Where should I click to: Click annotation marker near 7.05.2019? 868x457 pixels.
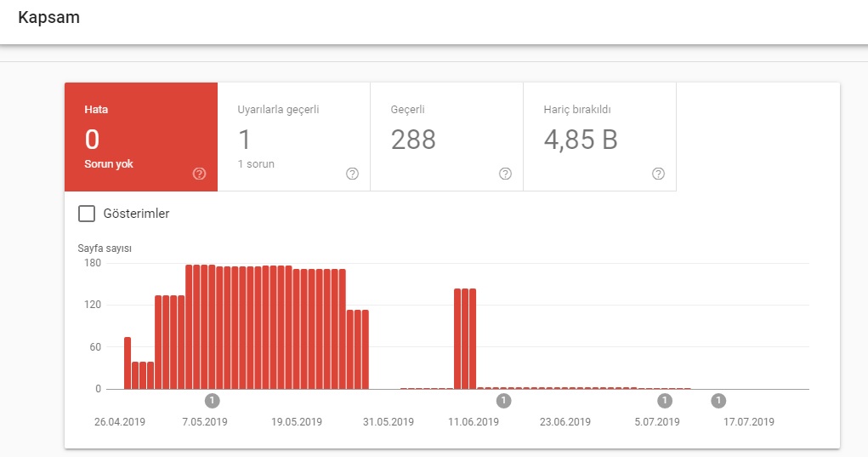212,401
